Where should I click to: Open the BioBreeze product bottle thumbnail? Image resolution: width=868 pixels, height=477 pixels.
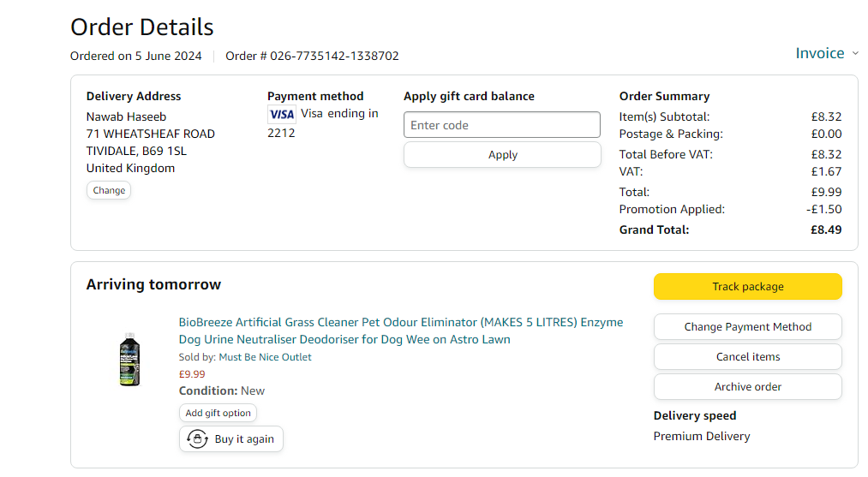point(130,360)
